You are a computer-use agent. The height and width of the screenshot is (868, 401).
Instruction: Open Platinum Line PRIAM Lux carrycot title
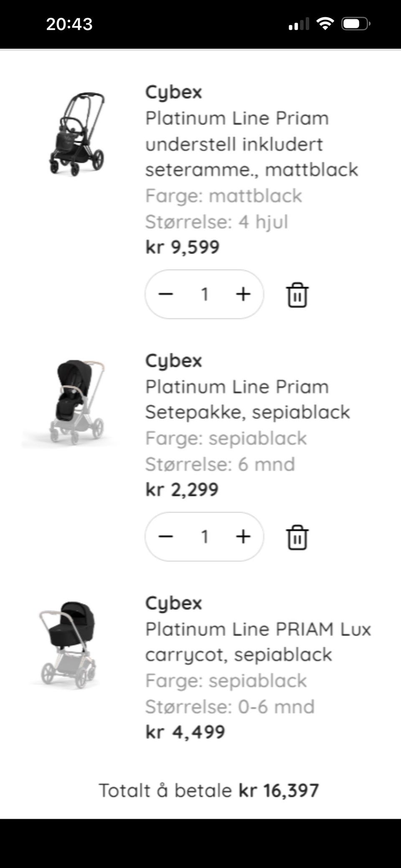pyautogui.click(x=258, y=642)
